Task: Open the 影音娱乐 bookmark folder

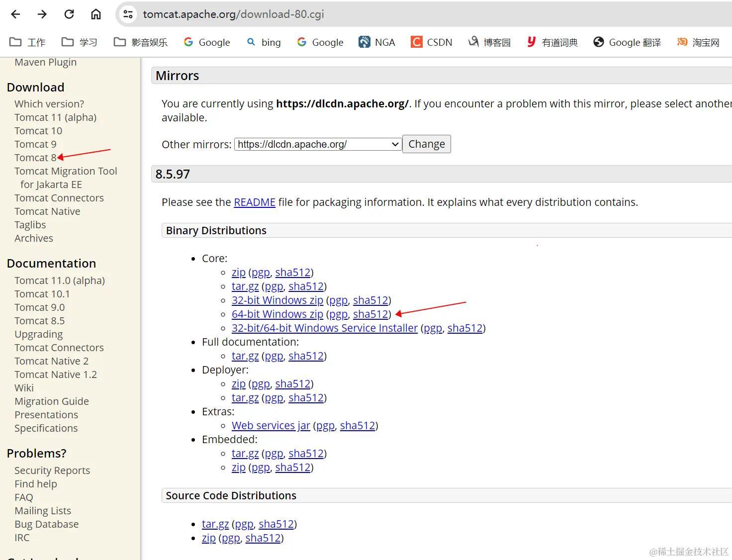Action: pos(141,42)
